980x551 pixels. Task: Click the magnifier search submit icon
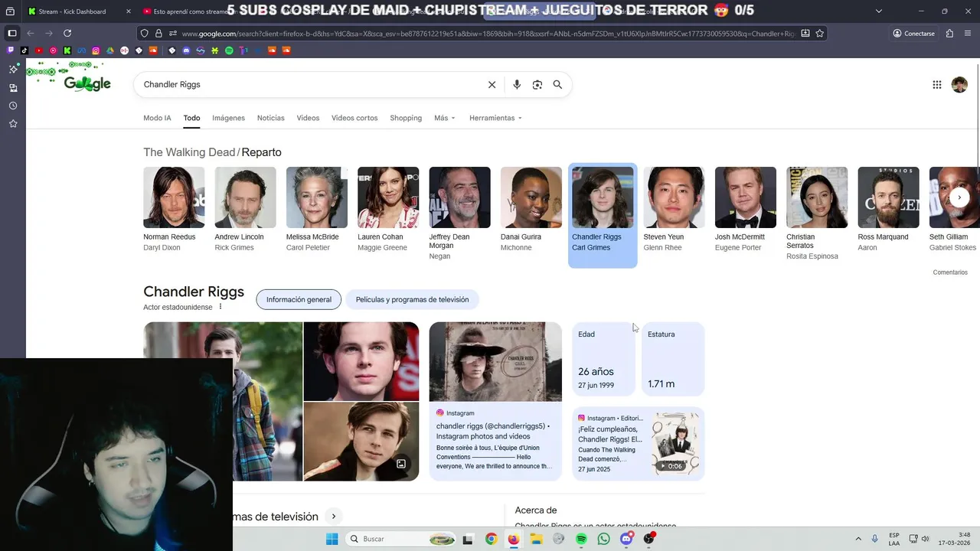coord(557,85)
